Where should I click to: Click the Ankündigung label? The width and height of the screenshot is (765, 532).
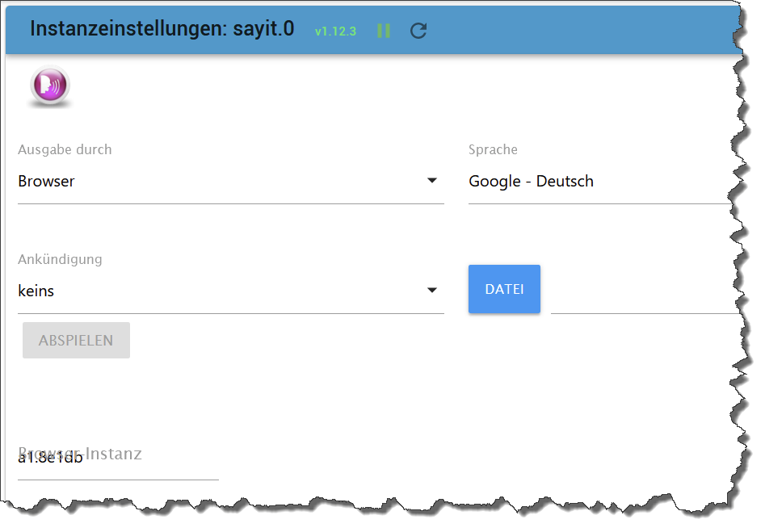[x=60, y=259]
